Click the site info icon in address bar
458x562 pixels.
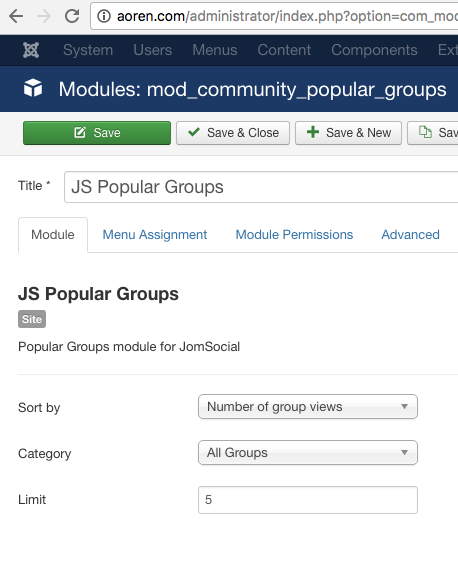click(104, 16)
